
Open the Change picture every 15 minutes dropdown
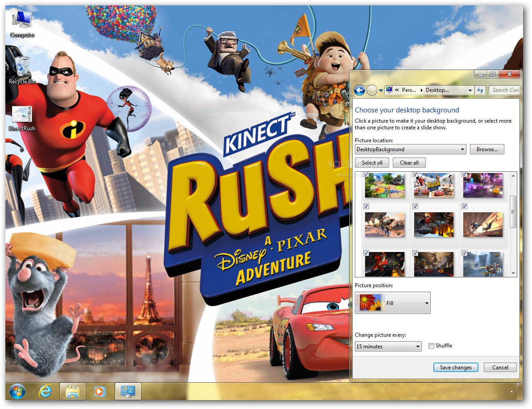pyautogui.click(x=388, y=346)
